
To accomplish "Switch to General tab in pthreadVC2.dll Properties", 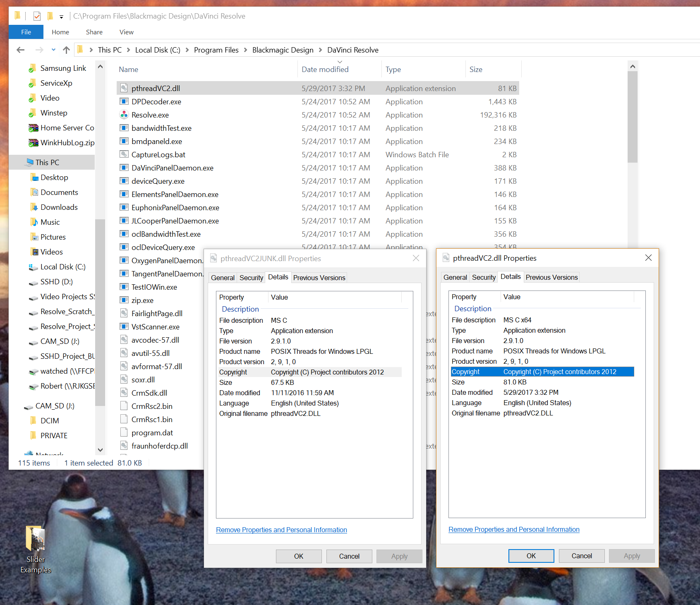I will (x=455, y=277).
